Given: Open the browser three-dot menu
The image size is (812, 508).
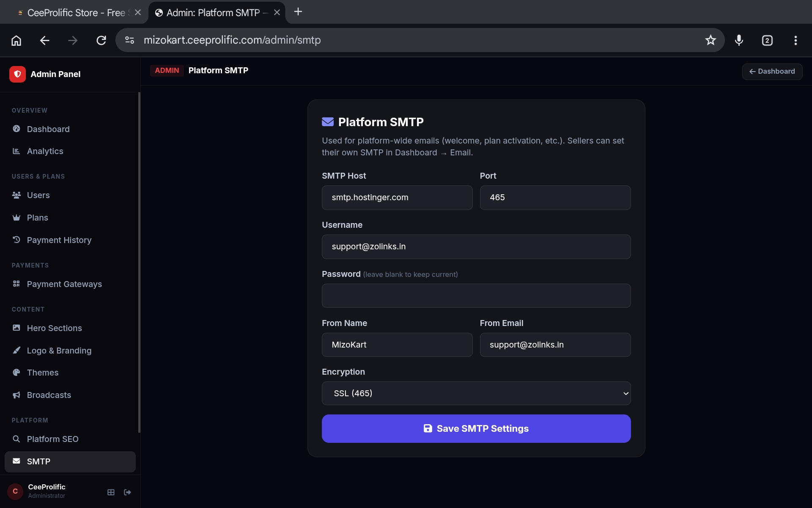Looking at the screenshot, I should [x=796, y=40].
